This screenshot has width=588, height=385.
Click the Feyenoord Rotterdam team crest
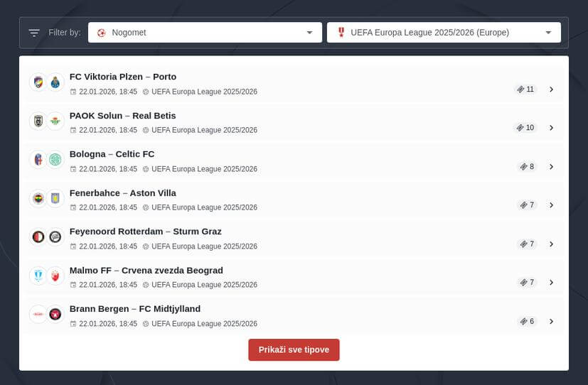coord(38,237)
